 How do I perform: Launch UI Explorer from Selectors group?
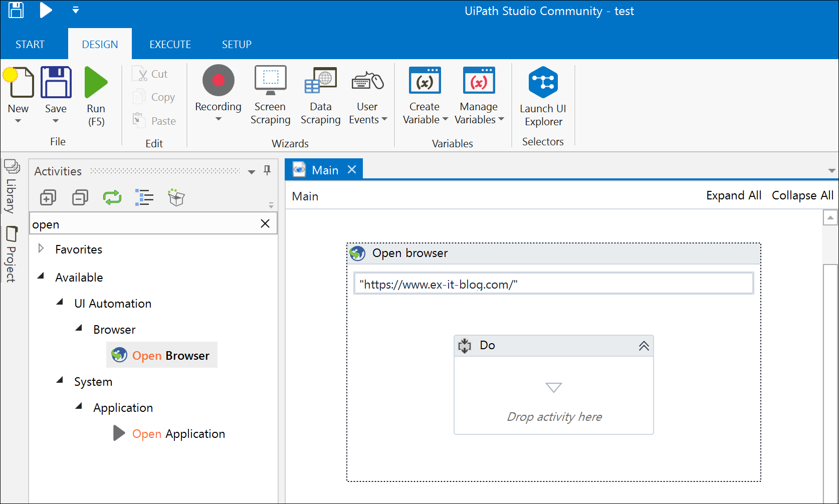(543, 96)
